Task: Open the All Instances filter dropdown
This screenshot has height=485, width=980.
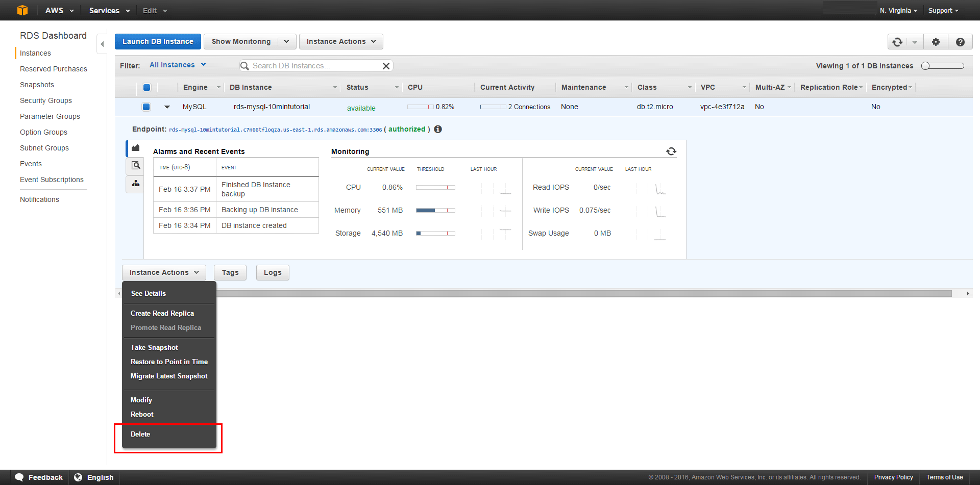Action: point(177,65)
